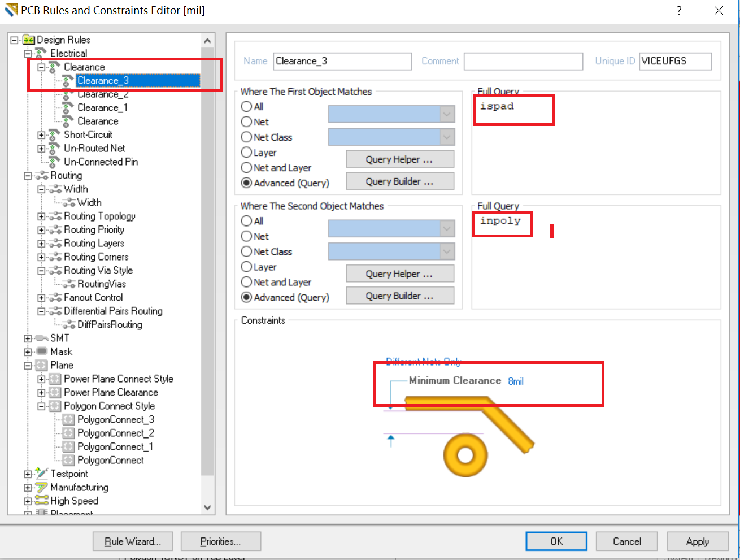This screenshot has height=560, width=740.
Task: Click the PolygonConnect_3 rule icon
Action: (68, 420)
